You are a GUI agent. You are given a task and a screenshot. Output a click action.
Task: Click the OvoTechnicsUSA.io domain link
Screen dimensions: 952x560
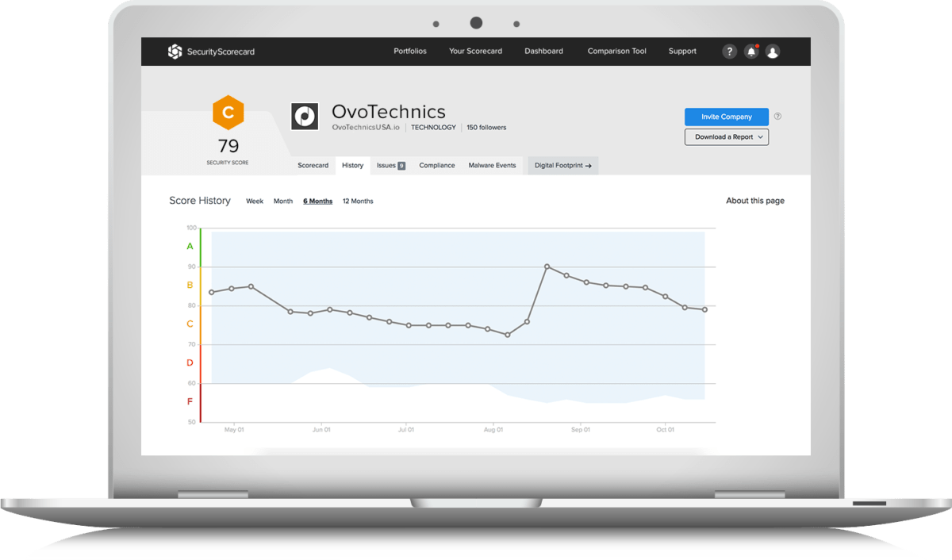(366, 128)
